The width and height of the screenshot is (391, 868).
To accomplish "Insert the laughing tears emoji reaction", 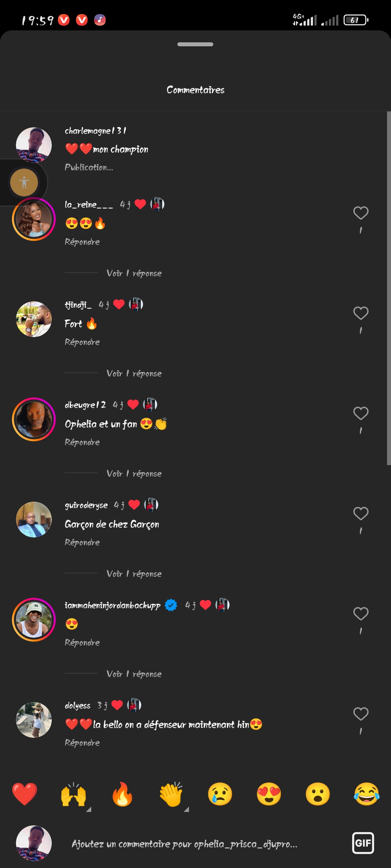I will (x=366, y=794).
